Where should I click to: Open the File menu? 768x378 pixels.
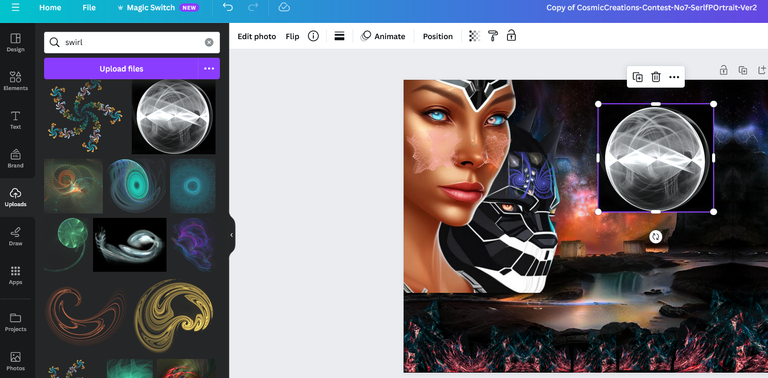click(89, 8)
